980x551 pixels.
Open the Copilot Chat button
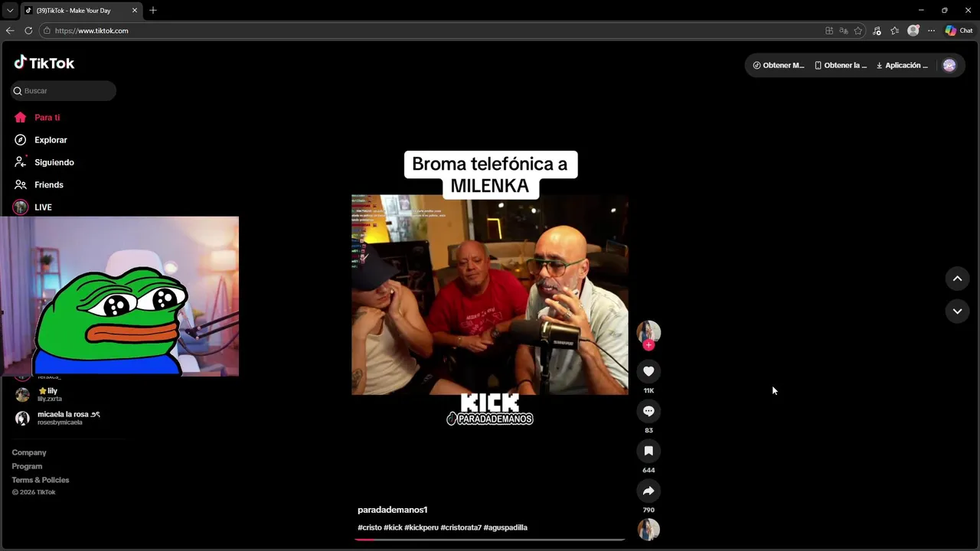click(x=959, y=31)
